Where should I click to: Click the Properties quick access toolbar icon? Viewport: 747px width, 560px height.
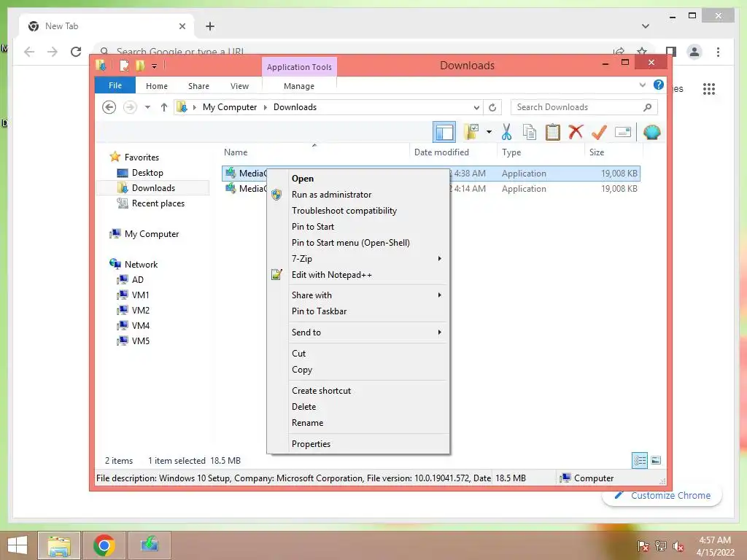click(x=124, y=66)
